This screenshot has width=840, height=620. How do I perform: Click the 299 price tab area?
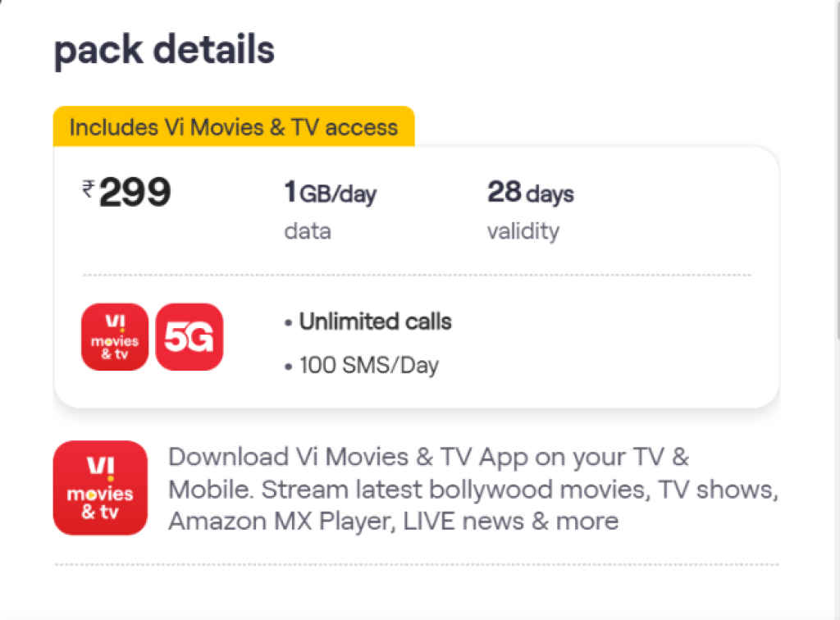(134, 192)
